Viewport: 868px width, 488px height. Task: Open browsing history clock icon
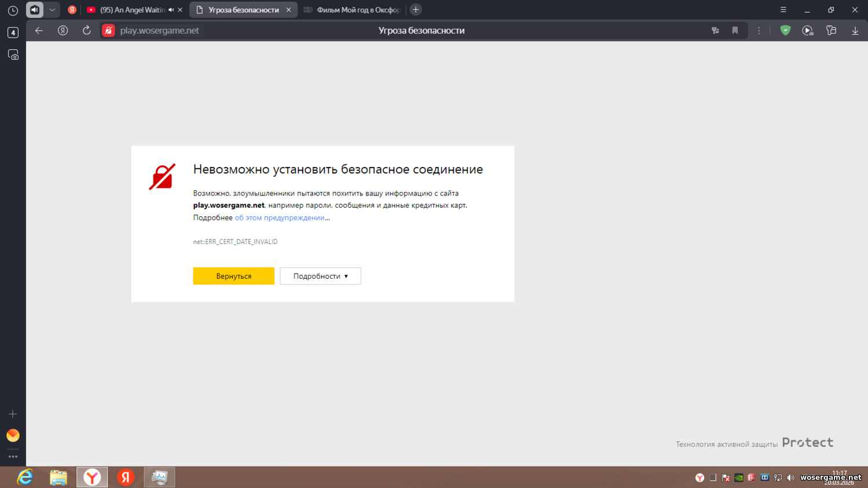[13, 10]
